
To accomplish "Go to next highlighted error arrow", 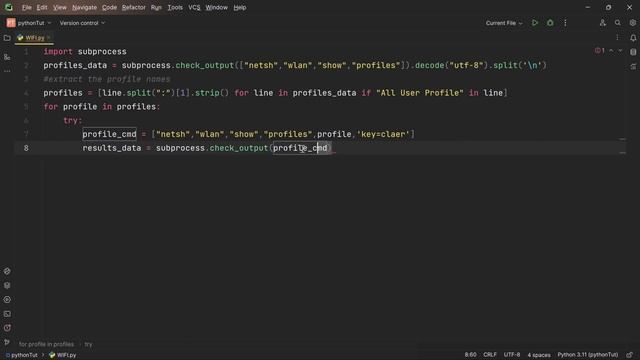I will [x=620, y=51].
